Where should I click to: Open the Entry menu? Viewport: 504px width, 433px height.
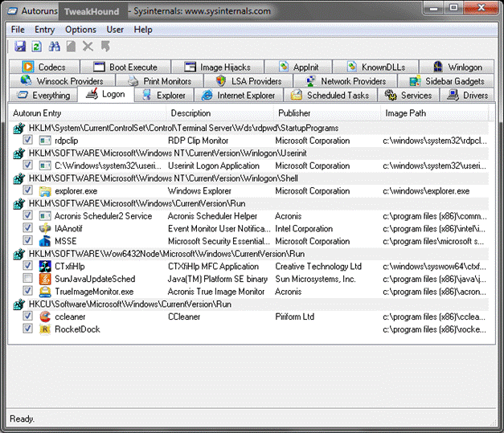click(x=45, y=30)
